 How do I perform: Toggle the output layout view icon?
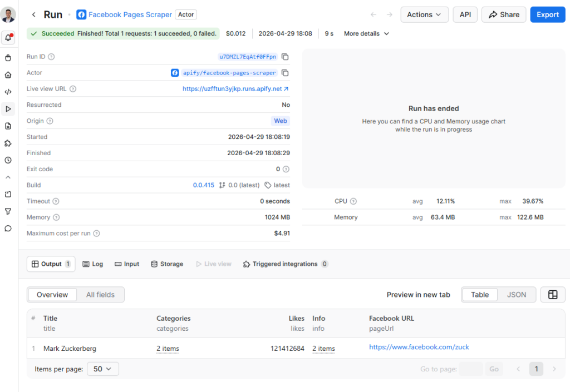(x=553, y=295)
